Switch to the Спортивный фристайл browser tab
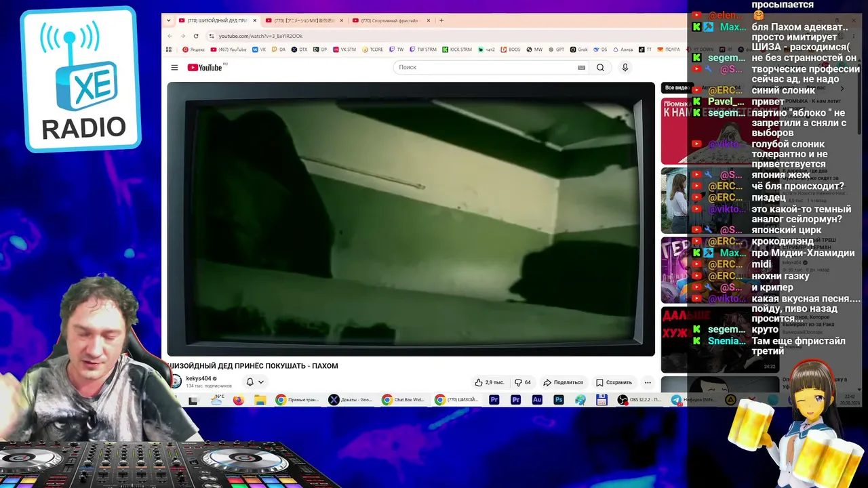868x488 pixels. click(x=391, y=20)
